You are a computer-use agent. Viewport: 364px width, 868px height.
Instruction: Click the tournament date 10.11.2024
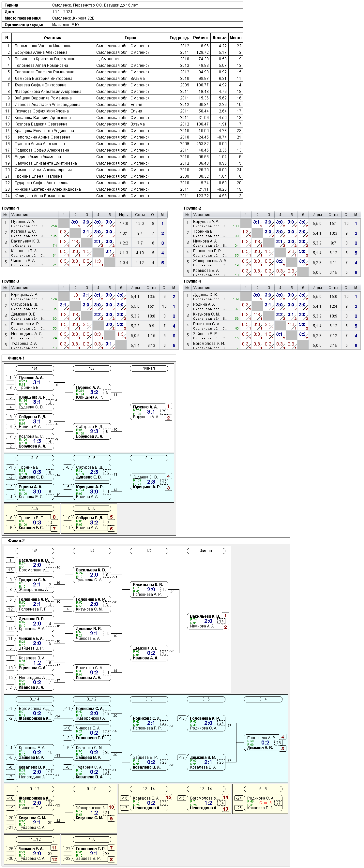(62, 12)
